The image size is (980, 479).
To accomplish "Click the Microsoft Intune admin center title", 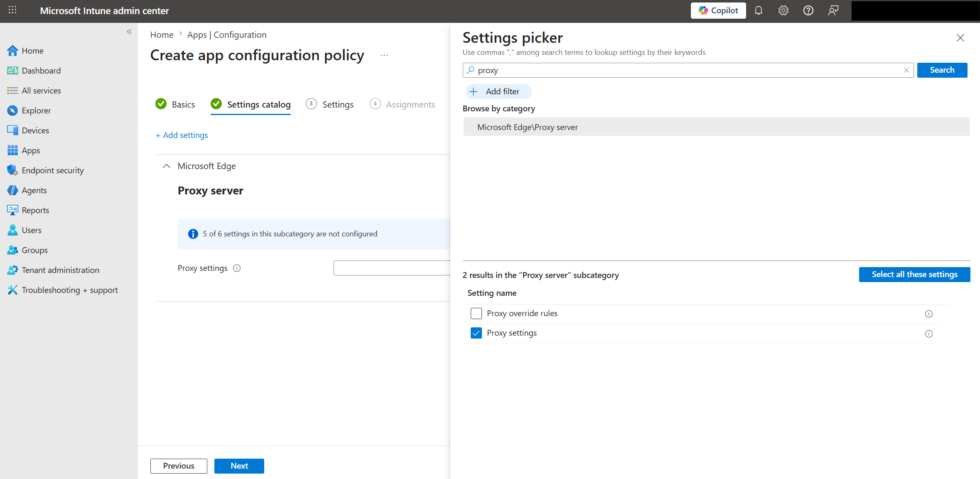I will tap(104, 11).
